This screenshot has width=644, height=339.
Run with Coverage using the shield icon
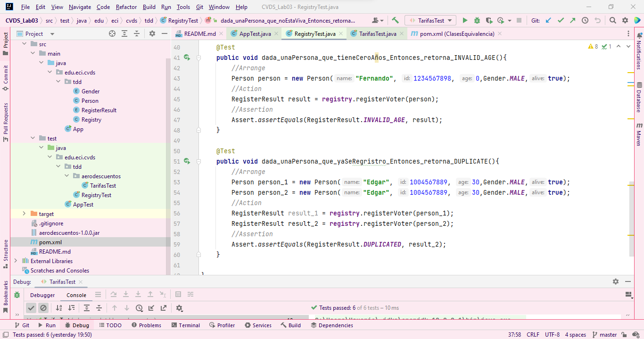[x=489, y=21]
